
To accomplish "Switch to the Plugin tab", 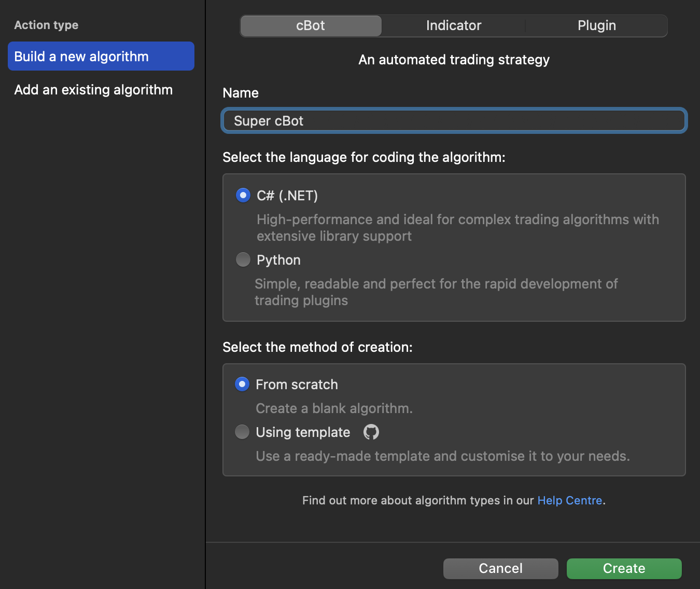I will click(596, 25).
